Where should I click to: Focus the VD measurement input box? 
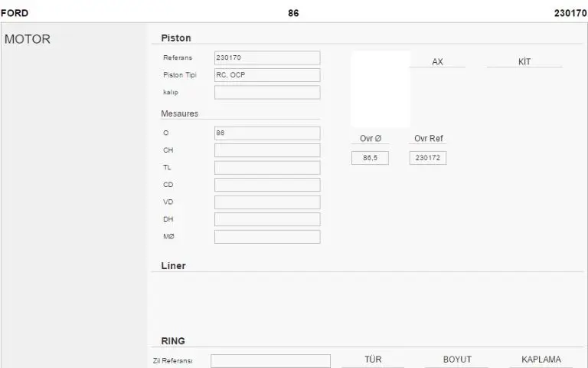click(x=266, y=202)
